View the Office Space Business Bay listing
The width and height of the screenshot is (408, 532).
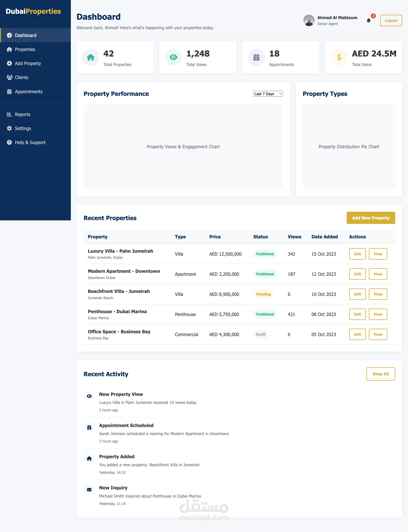point(378,334)
